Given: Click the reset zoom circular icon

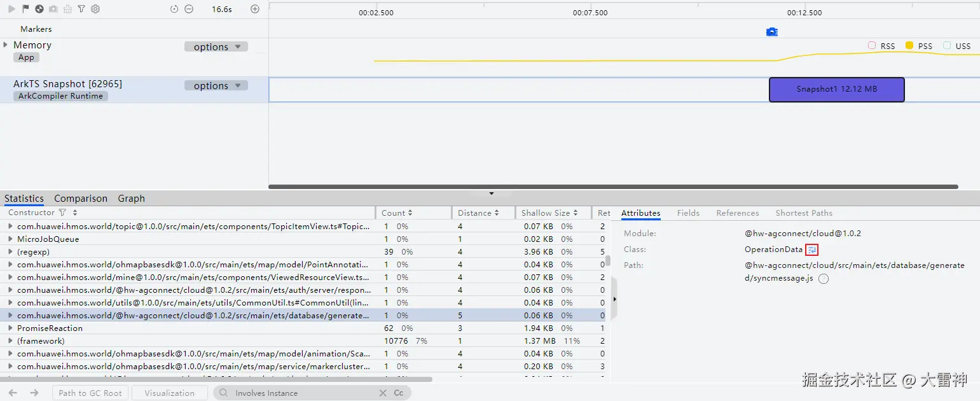Looking at the screenshot, I should 175,9.
